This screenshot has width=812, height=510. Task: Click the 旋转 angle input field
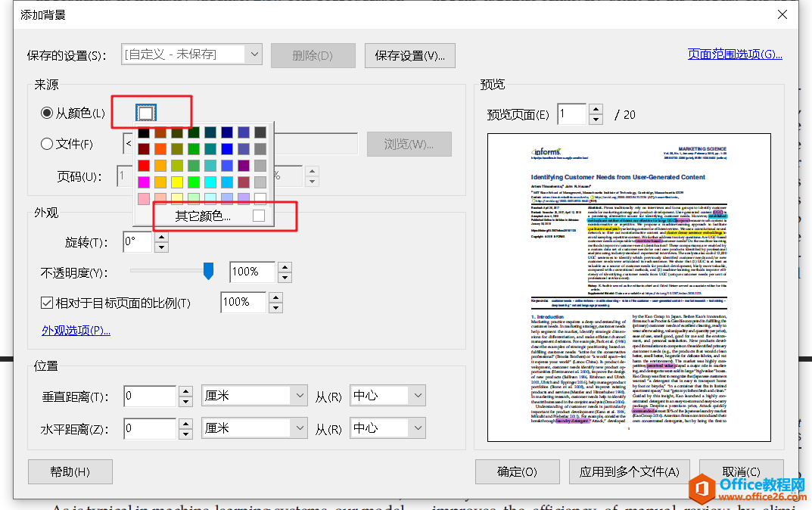[x=137, y=242]
